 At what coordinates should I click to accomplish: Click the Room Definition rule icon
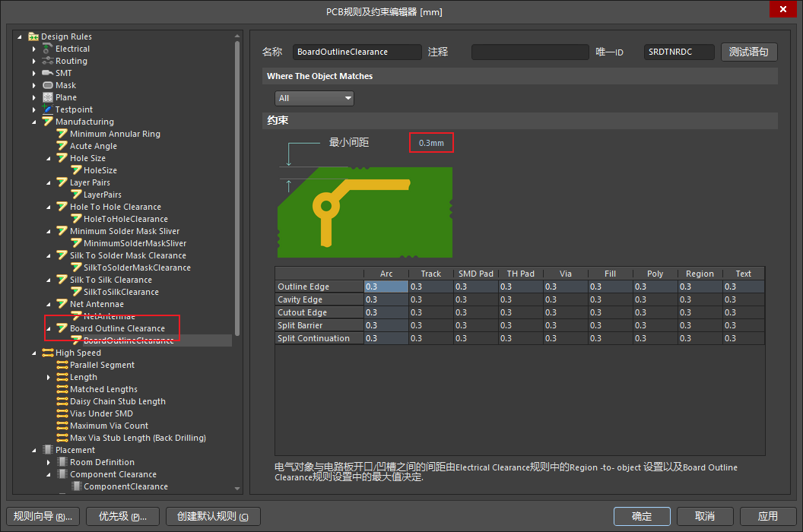(62, 462)
